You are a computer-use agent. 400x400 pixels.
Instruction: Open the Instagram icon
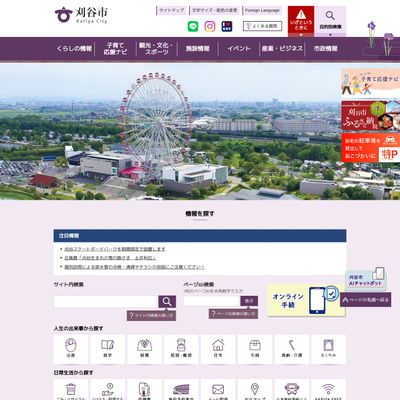pos(210,26)
